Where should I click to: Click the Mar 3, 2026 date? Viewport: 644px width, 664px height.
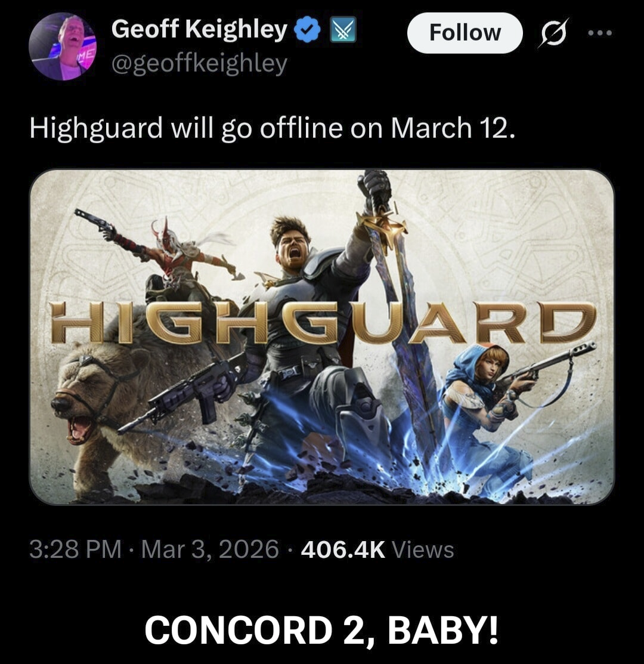click(x=210, y=549)
